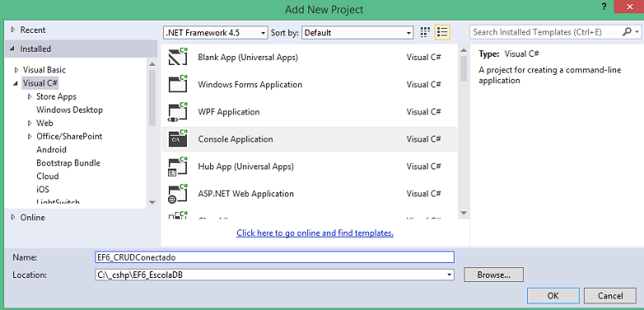Open the .NET Framework version dropdown
The image size is (644, 310).
216,33
